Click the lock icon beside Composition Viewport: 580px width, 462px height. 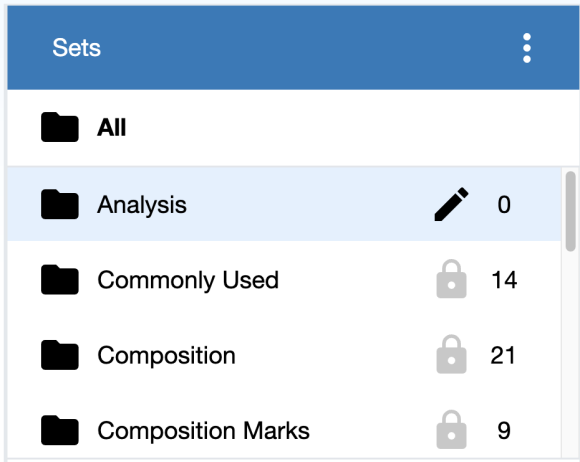451,354
